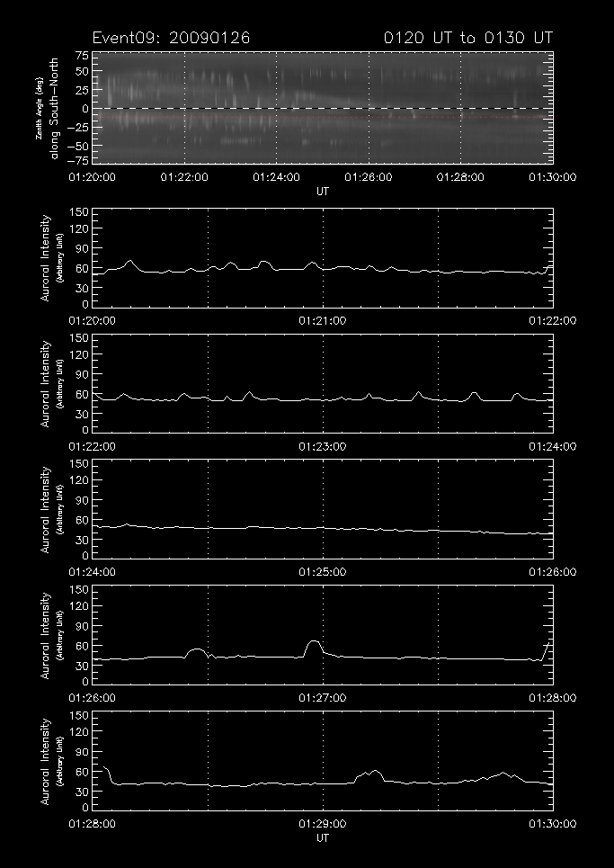Click the "01:24:00" label under the keogram
614x868 pixels.
[x=277, y=177]
